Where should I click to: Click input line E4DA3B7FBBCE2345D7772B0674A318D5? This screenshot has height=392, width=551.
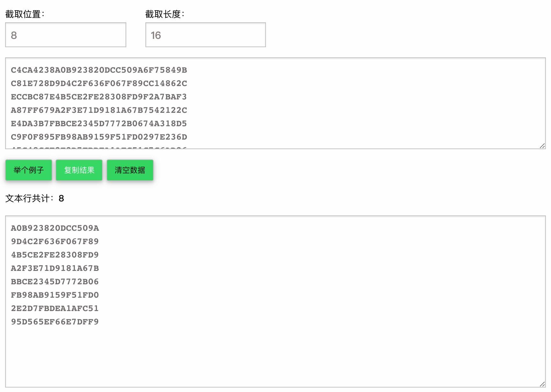point(99,124)
